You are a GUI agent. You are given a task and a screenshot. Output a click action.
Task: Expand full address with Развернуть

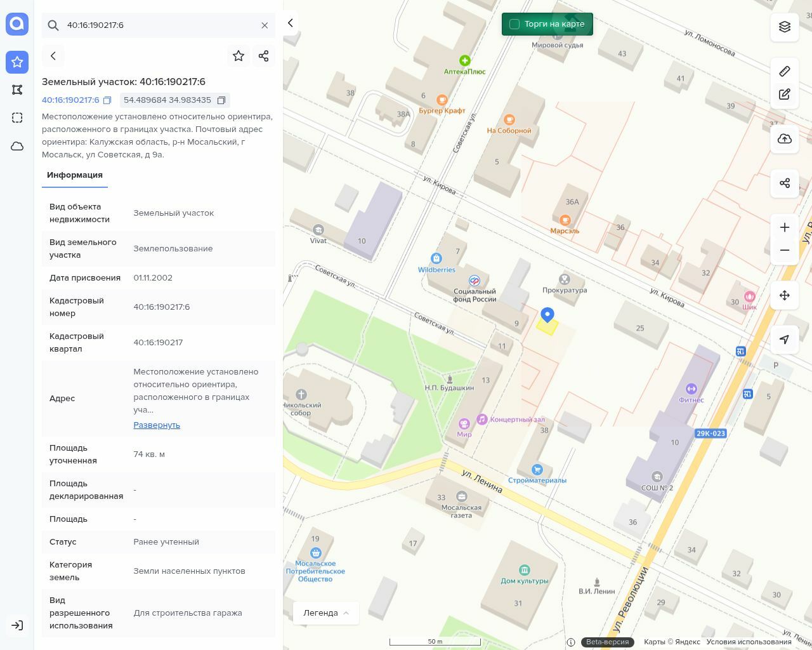pyautogui.click(x=157, y=425)
